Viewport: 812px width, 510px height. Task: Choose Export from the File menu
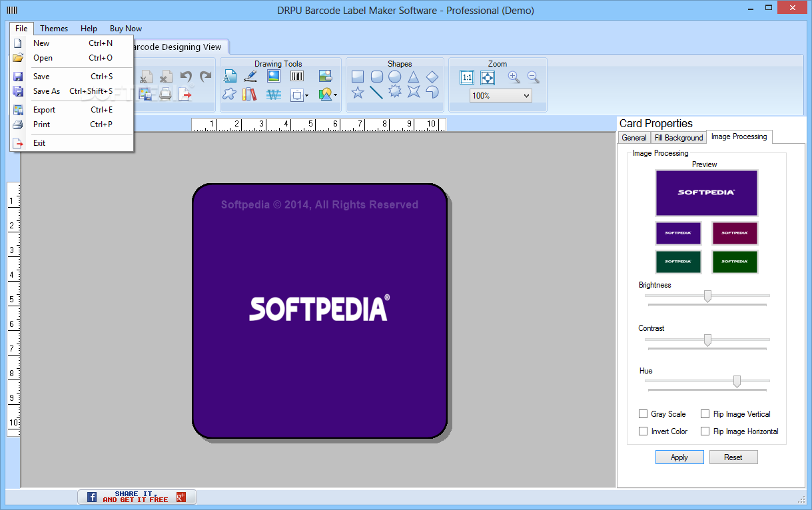pyautogui.click(x=72, y=110)
